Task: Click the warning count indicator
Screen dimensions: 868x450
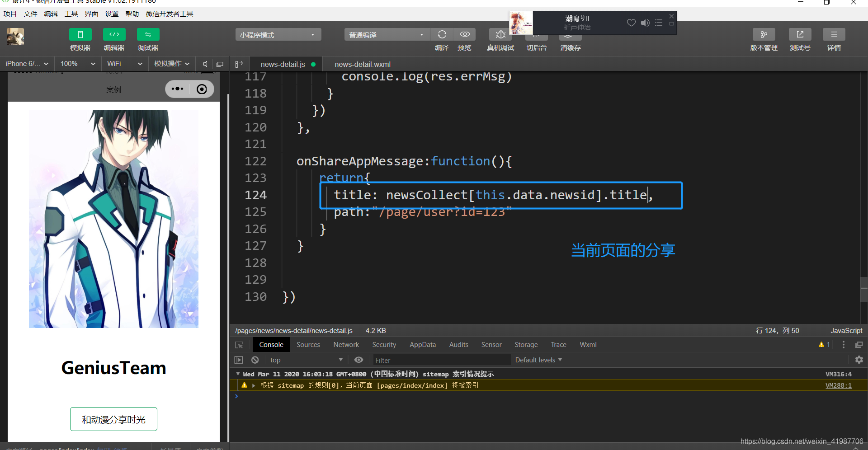Action: point(824,345)
